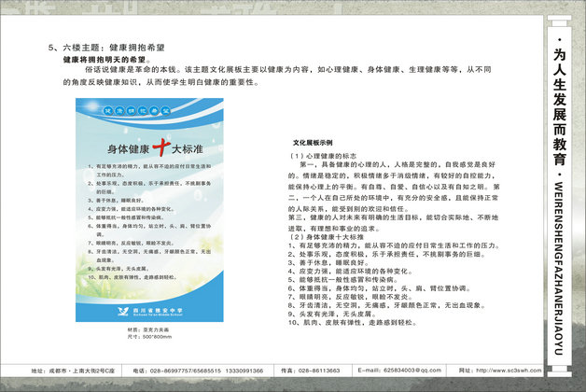Click the red "十" character on the poster
The height and width of the screenshot is (392, 586).
161,147
